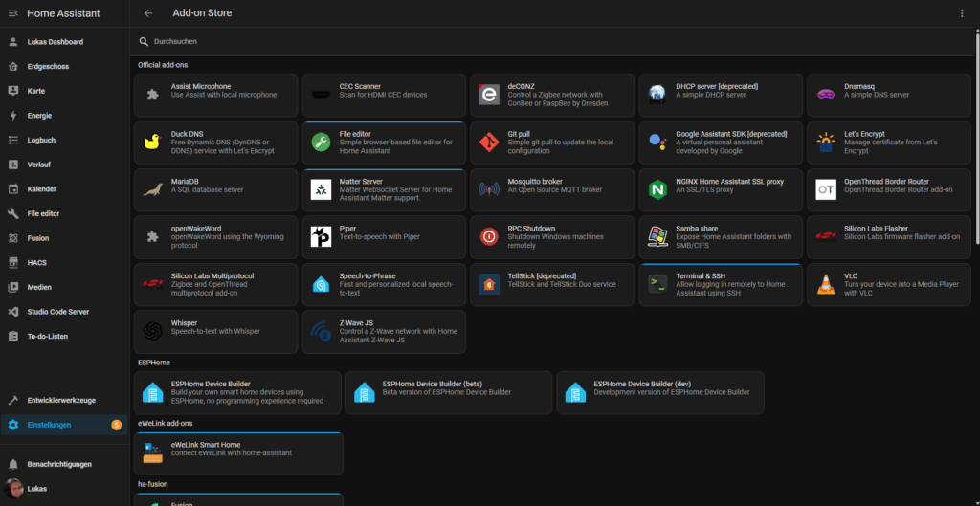The width and height of the screenshot is (980, 506).
Task: Click the 'Official add-ons' section heading
Action: (x=163, y=65)
